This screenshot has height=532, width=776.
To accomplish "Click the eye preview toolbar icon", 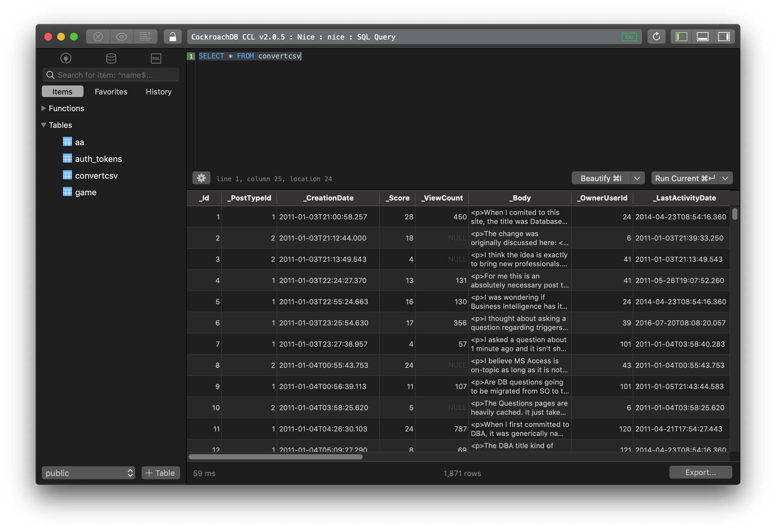I will coord(121,37).
